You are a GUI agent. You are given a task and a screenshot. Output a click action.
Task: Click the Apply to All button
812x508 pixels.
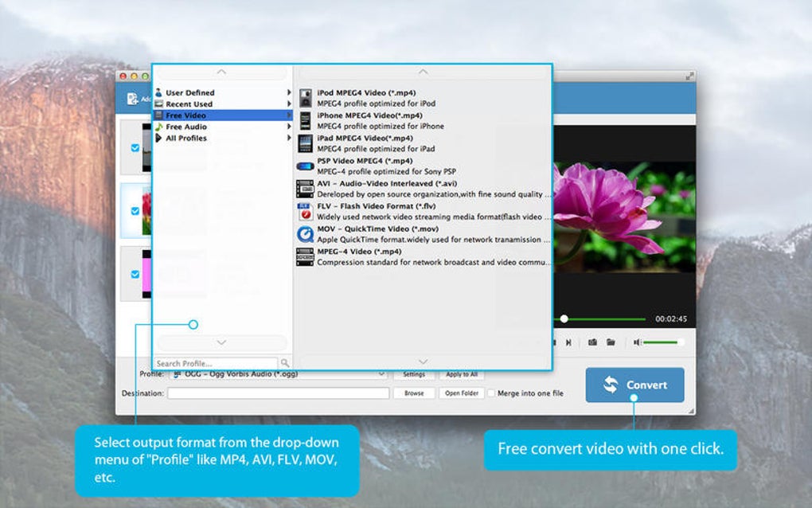tap(462, 374)
